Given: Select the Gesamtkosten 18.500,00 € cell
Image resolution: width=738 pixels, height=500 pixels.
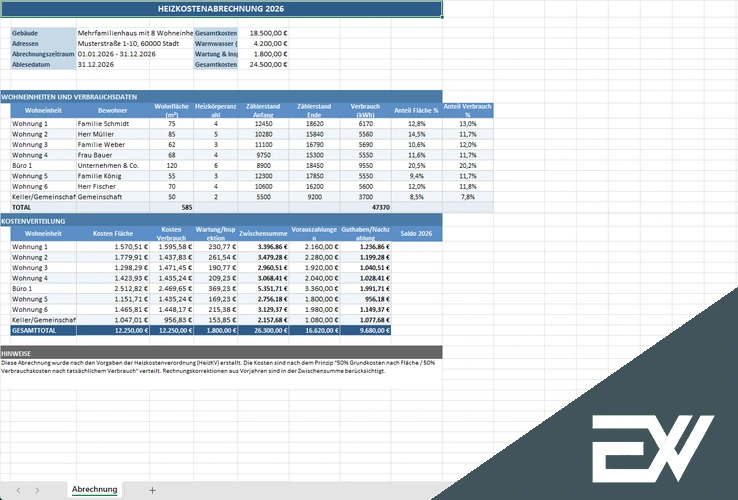Looking at the screenshot, I should pos(263,33).
